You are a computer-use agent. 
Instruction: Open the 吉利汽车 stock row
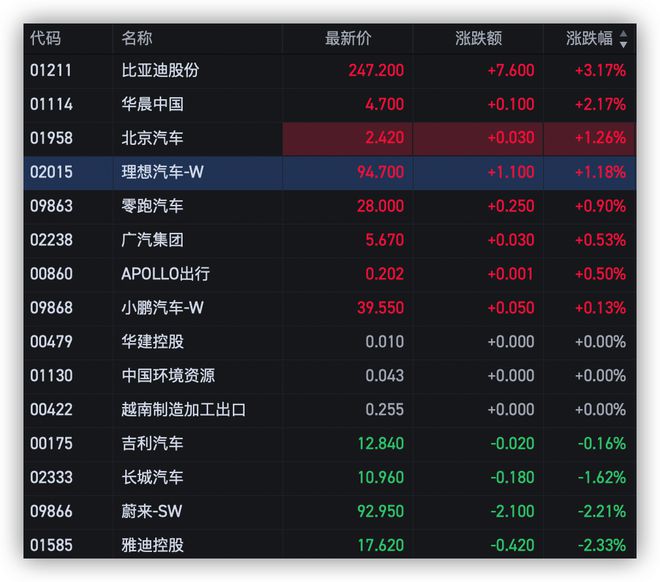[330, 444]
